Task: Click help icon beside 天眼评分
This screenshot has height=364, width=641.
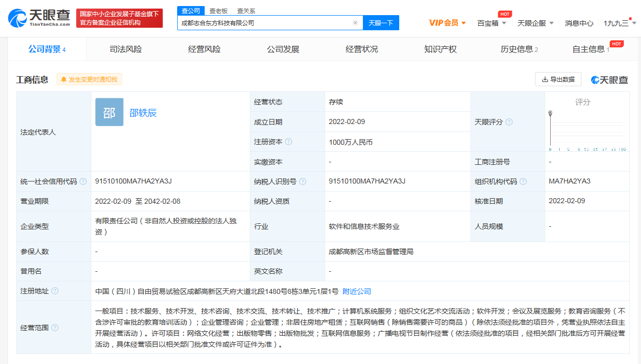Action: pyautogui.click(x=509, y=122)
